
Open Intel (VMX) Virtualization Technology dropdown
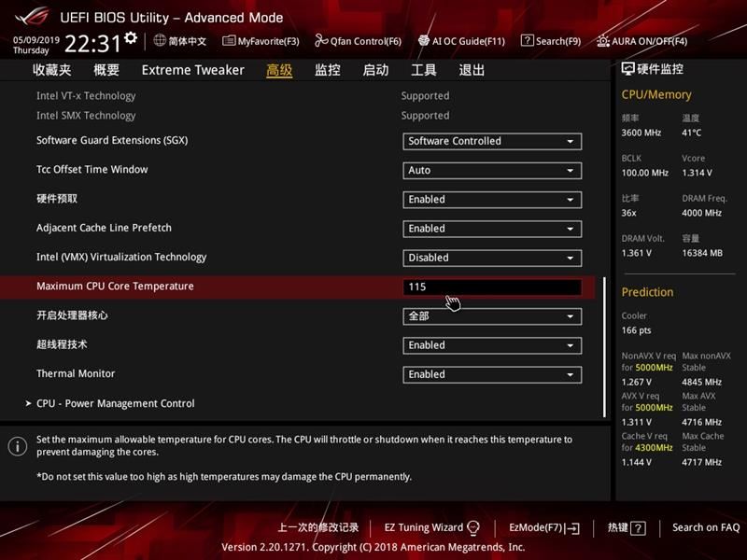click(x=492, y=259)
